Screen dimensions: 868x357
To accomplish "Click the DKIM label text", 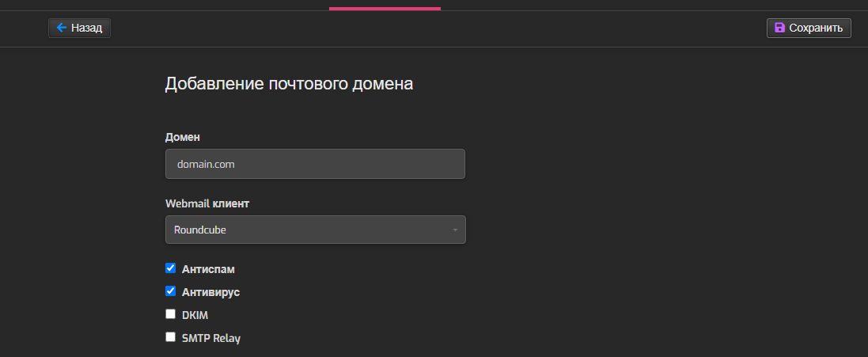I will pos(195,316).
